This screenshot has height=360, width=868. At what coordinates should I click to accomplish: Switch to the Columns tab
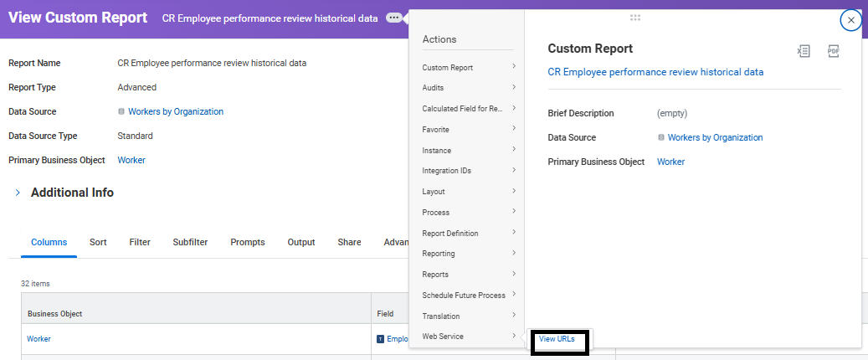(x=49, y=242)
